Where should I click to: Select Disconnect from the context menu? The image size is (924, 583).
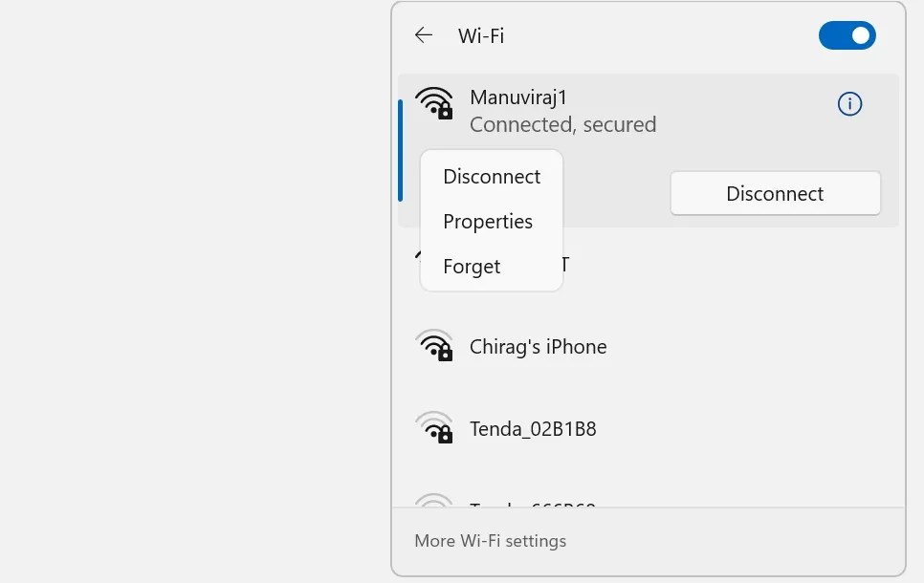tap(491, 176)
